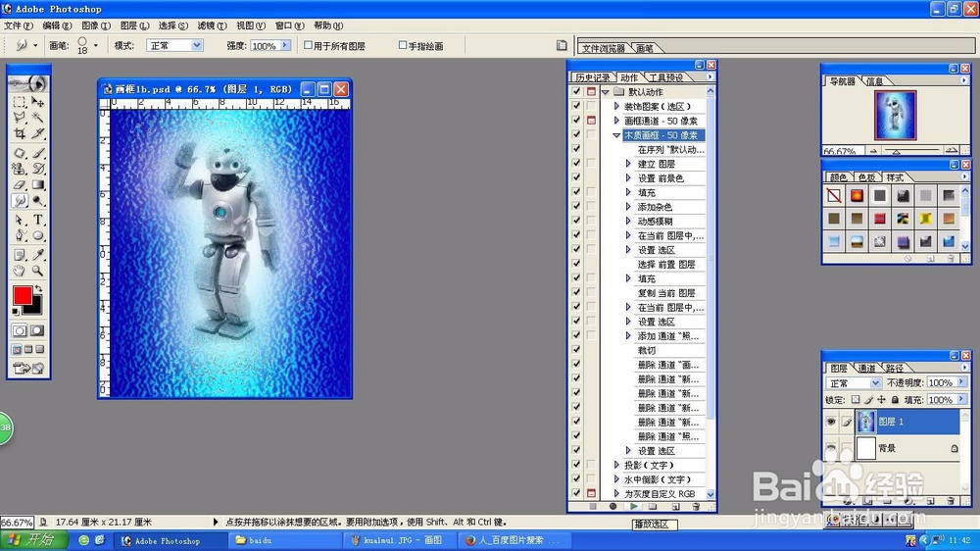Select the Brush tool in toolbox
This screenshot has height=551, width=980.
38,153
